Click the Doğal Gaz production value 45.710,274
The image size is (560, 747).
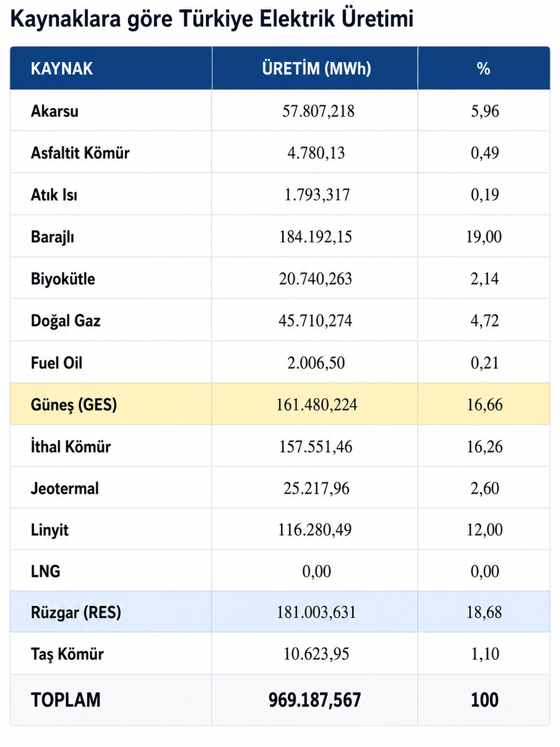(316, 320)
